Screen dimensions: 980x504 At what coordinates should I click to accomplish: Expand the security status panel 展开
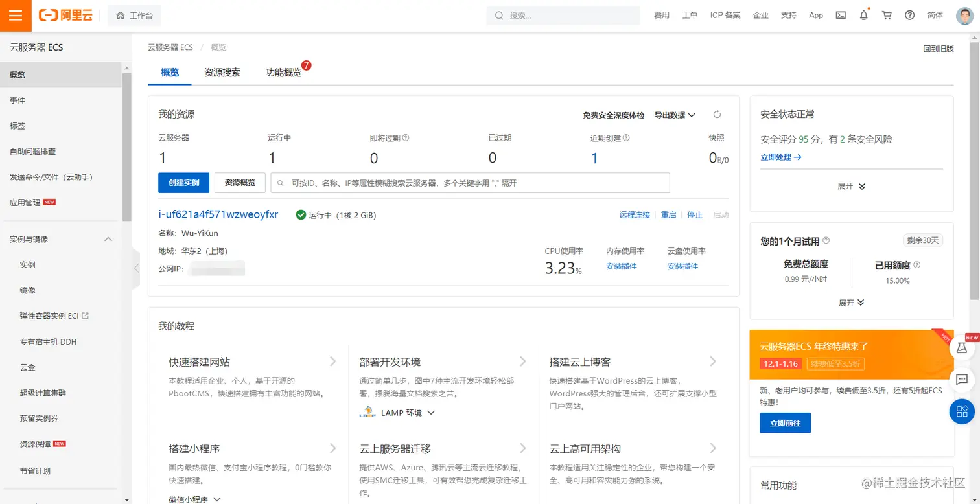851,186
